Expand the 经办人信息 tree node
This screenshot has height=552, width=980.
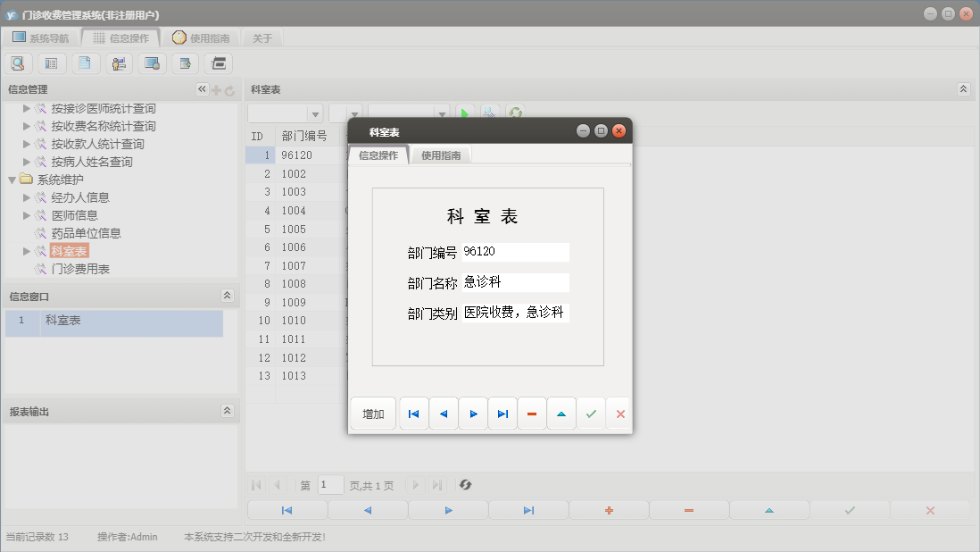[26, 197]
